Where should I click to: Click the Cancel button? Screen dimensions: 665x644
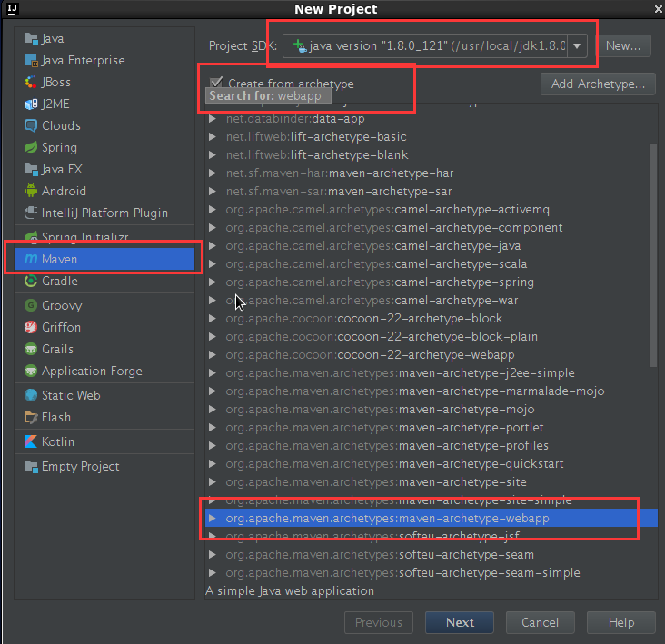click(540, 622)
